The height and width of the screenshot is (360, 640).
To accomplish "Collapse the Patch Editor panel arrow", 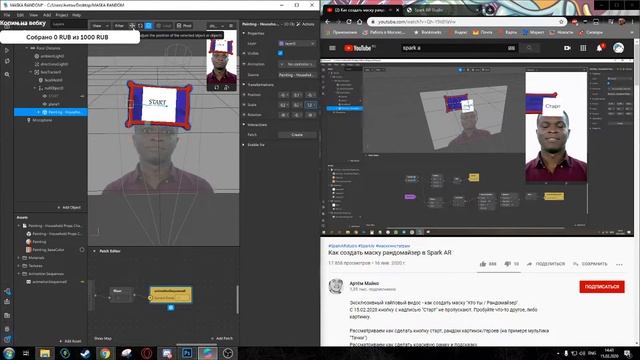I will click(x=94, y=251).
